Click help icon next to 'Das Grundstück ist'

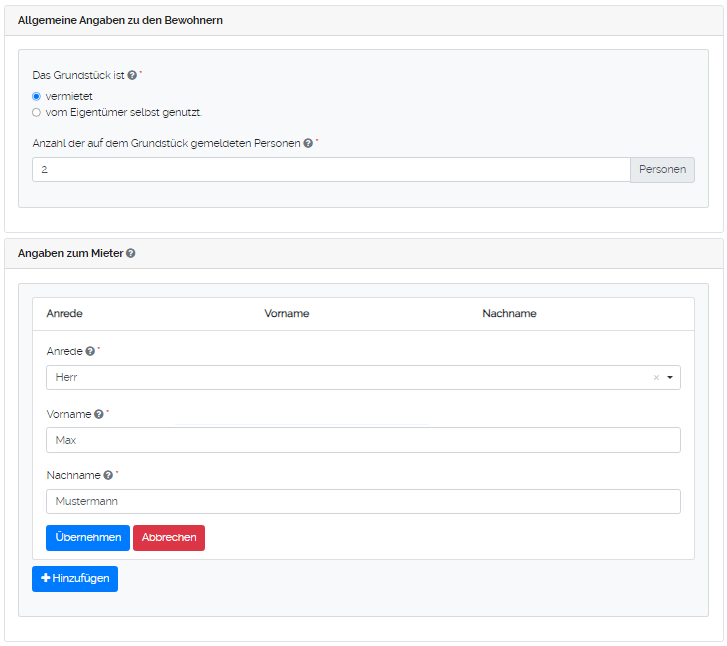(132, 75)
